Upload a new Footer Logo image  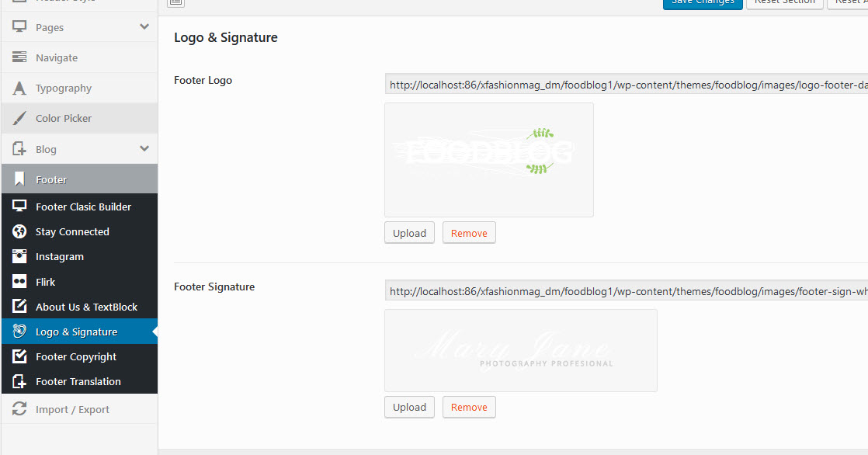(x=410, y=233)
